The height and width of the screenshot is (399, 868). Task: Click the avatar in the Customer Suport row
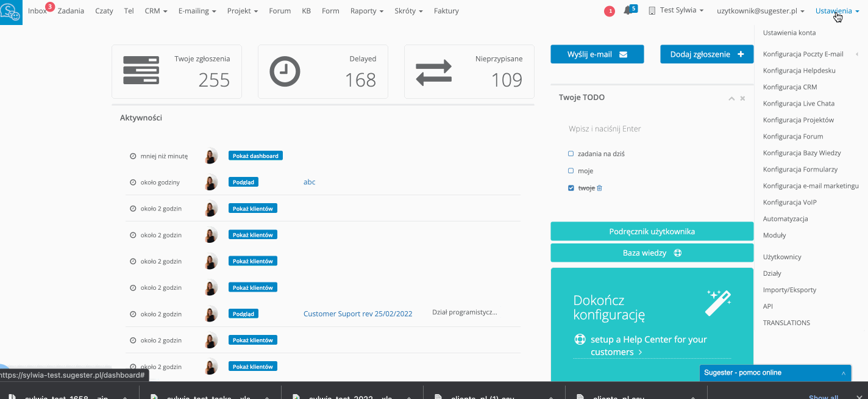(211, 314)
